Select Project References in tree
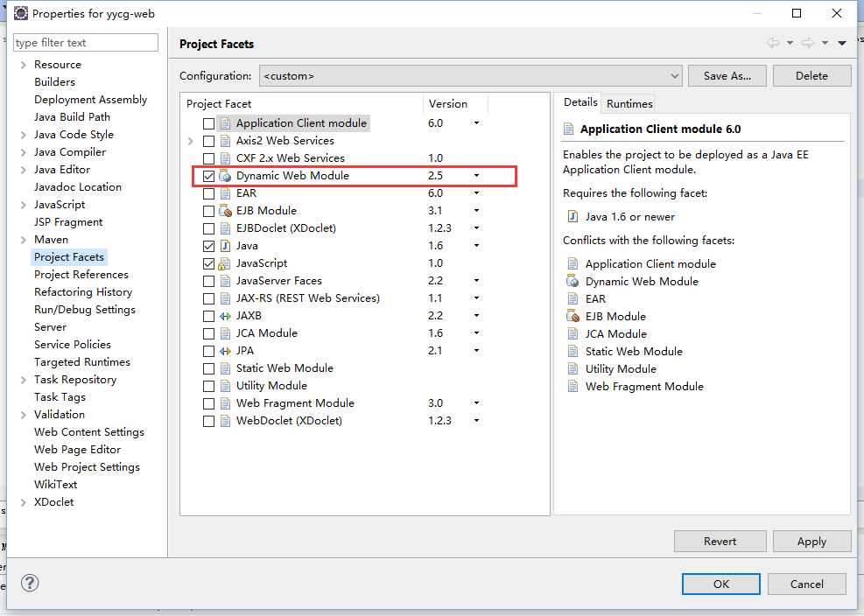 point(81,275)
